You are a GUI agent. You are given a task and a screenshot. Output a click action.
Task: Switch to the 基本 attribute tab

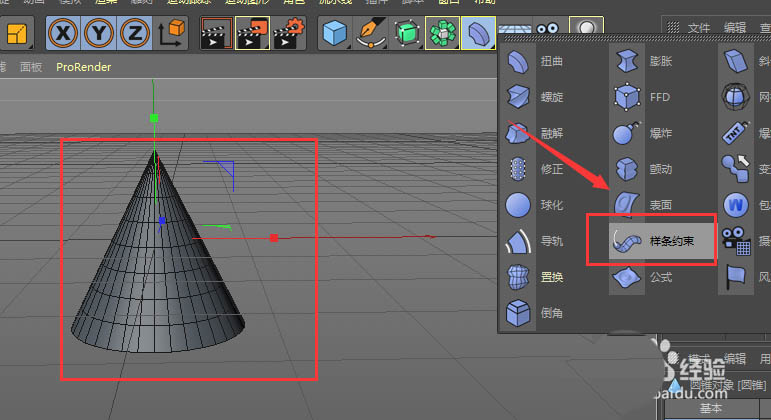(711, 408)
